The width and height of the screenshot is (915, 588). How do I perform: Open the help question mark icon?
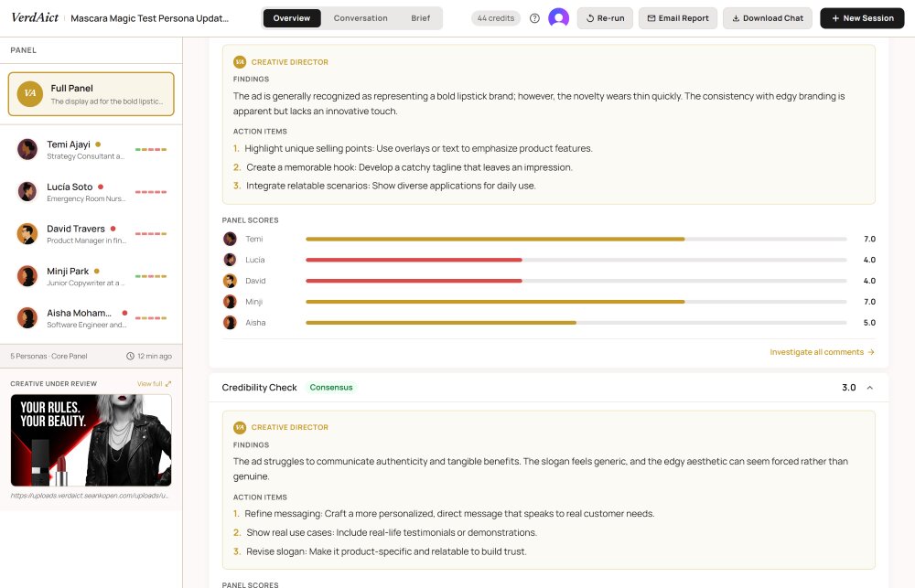coord(534,18)
